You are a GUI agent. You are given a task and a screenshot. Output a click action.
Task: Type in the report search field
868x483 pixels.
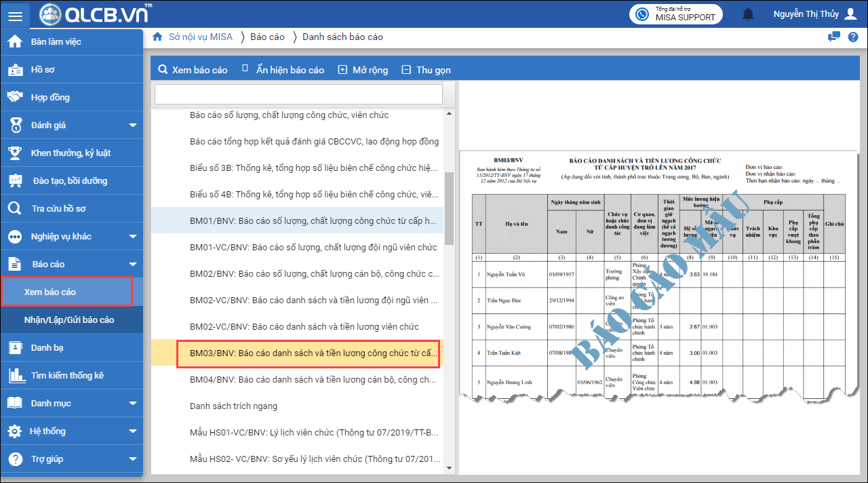tap(298, 94)
